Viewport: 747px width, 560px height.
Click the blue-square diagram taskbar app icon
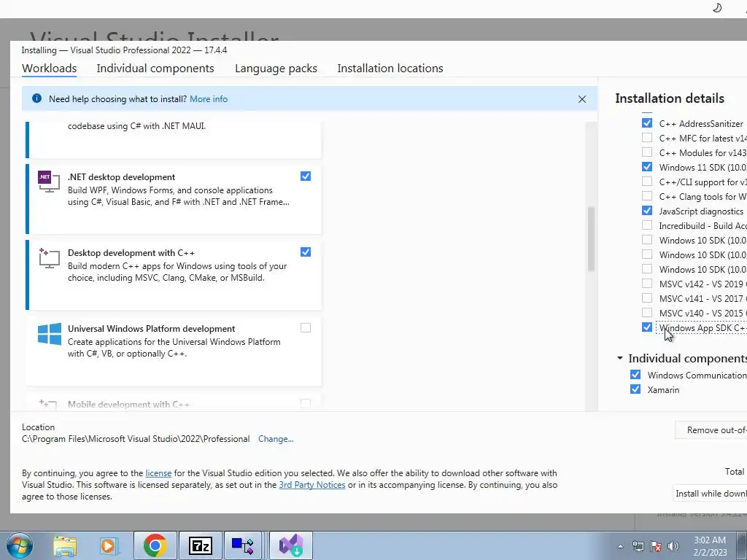(x=243, y=545)
